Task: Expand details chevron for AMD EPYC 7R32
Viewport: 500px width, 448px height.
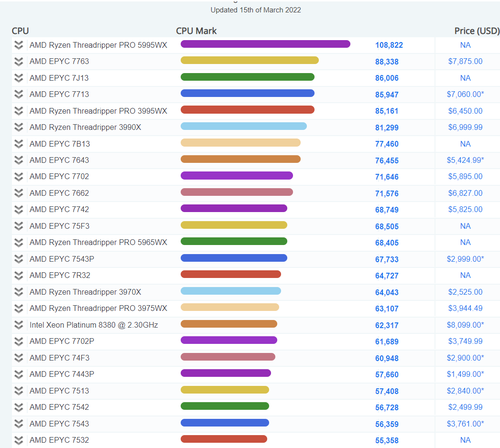Action: [19, 275]
